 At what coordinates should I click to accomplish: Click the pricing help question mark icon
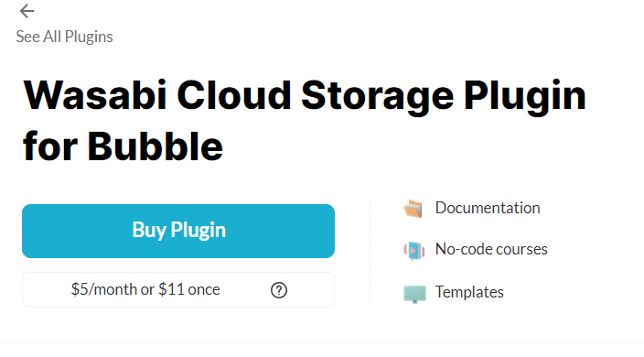[x=279, y=290]
